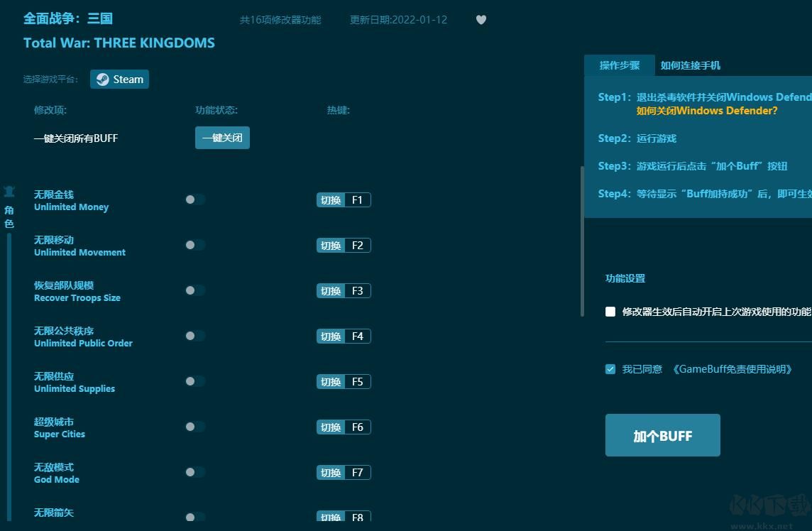The width and height of the screenshot is (812, 531).
Task: Click the heart favorite icon
Action: [x=481, y=20]
